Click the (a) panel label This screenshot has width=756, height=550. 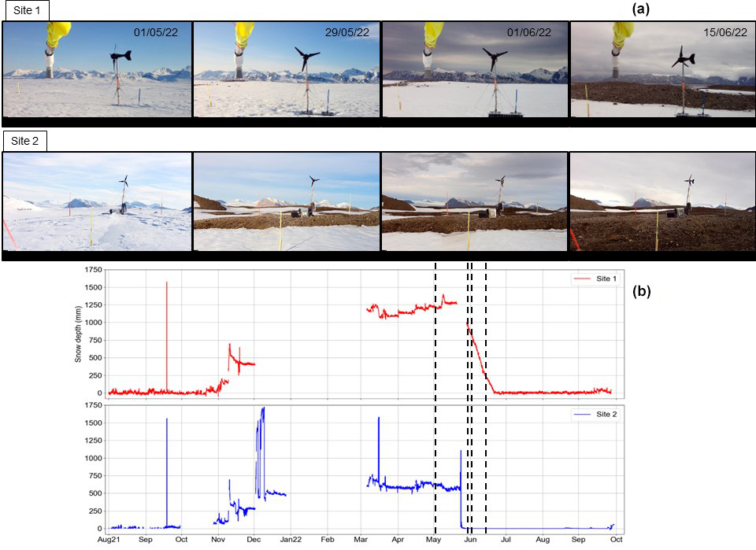(x=640, y=9)
